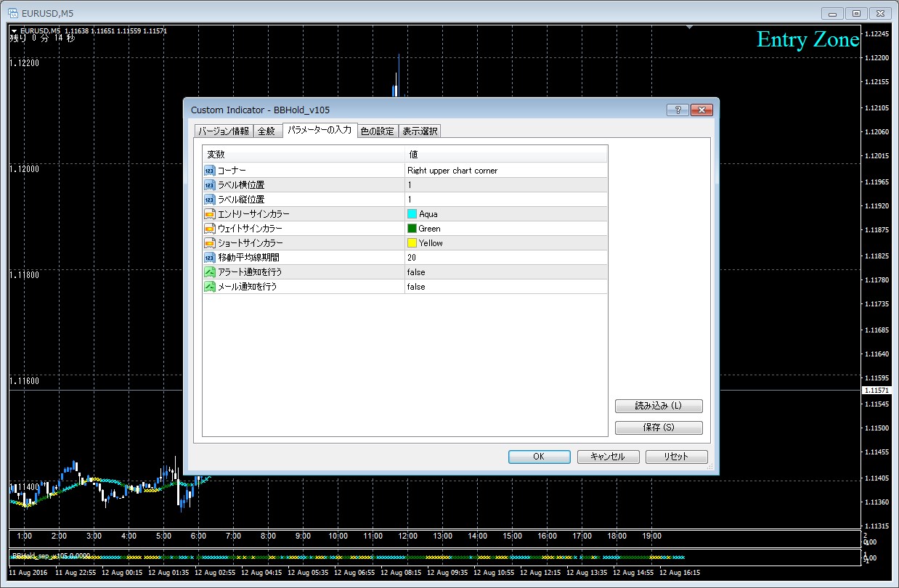899x588 pixels.
Task: Click the 変数 column header
Action: pyautogui.click(x=304, y=154)
